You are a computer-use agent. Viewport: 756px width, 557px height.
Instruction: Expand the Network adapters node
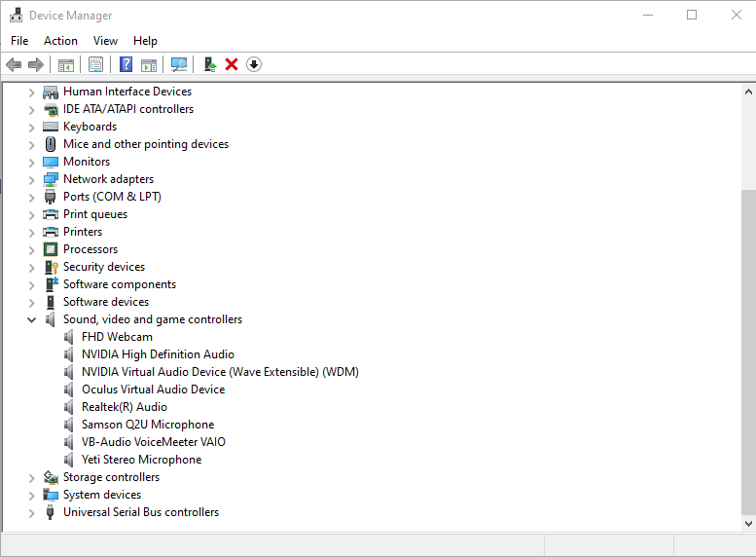pyautogui.click(x=31, y=179)
